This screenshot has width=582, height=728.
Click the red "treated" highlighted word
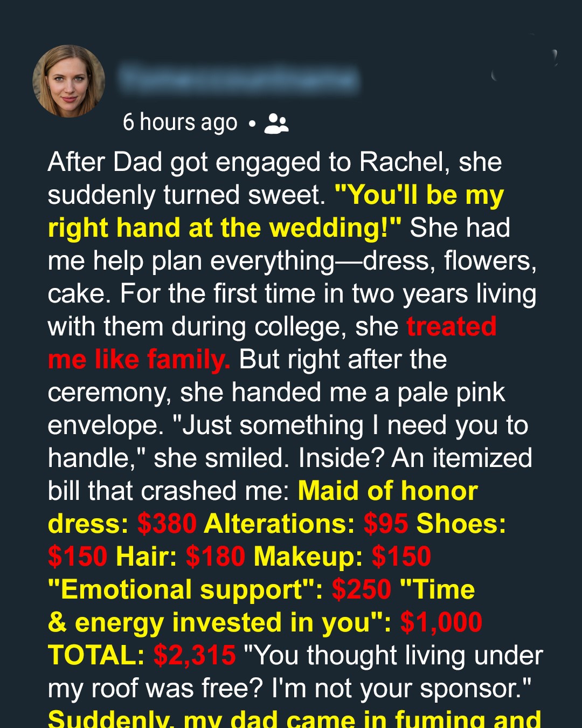pos(452,327)
